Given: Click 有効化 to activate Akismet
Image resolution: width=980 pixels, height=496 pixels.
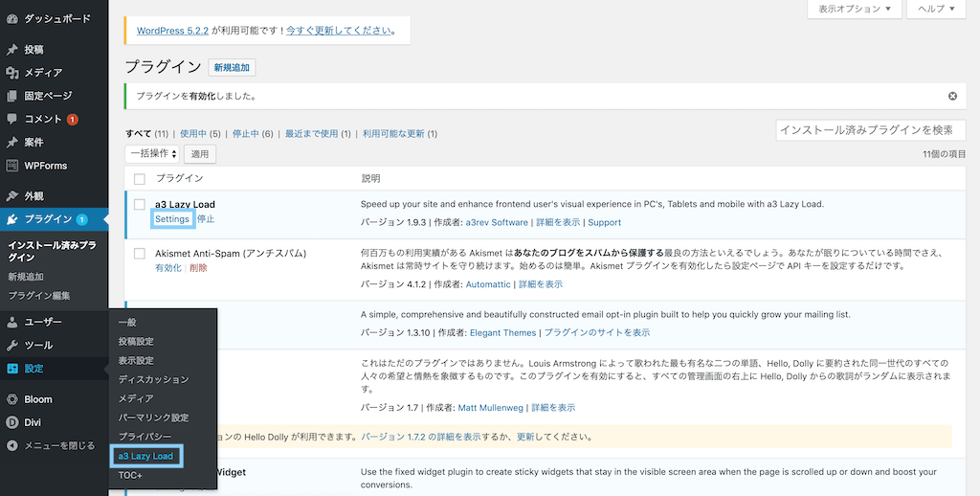Looking at the screenshot, I should [168, 268].
